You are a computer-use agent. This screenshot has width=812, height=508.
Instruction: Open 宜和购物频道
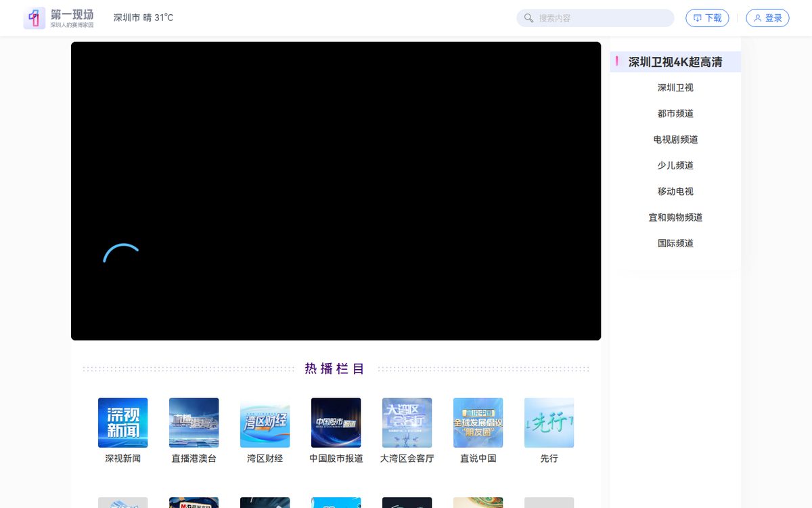(x=675, y=217)
